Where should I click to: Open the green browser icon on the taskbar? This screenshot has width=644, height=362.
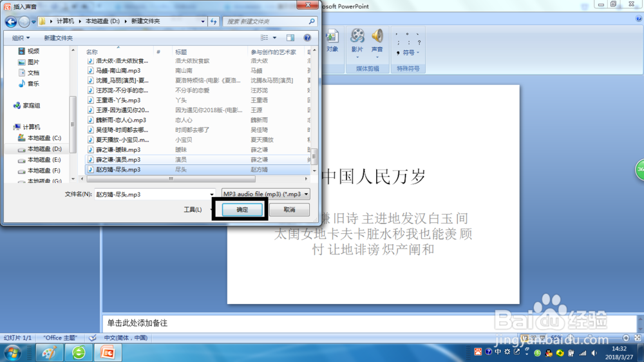(x=79, y=352)
